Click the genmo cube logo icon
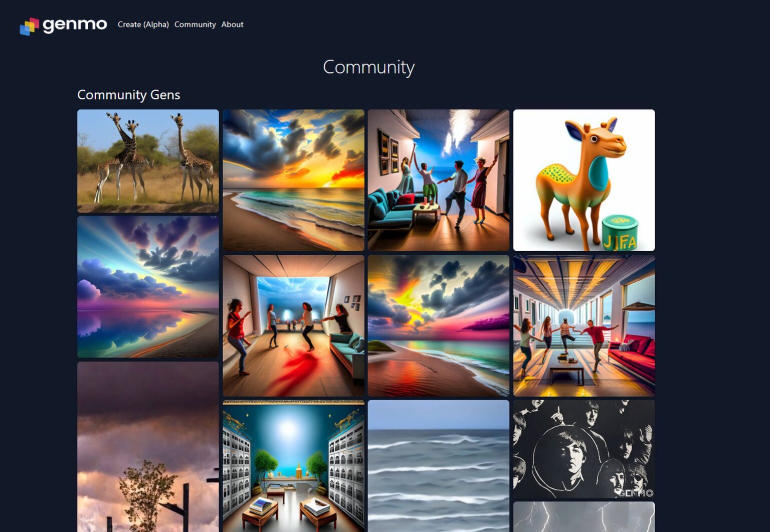 29,26
